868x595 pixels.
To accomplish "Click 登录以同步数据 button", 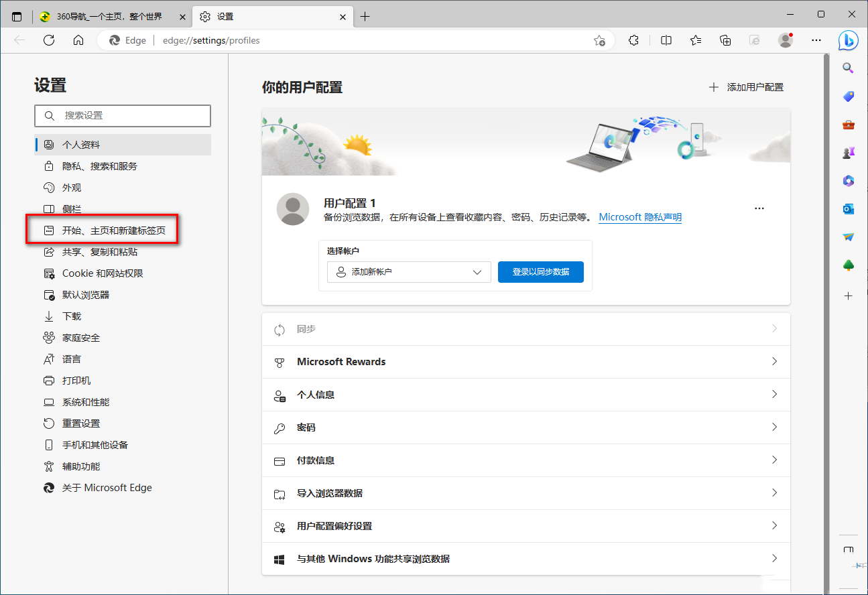I will [541, 272].
